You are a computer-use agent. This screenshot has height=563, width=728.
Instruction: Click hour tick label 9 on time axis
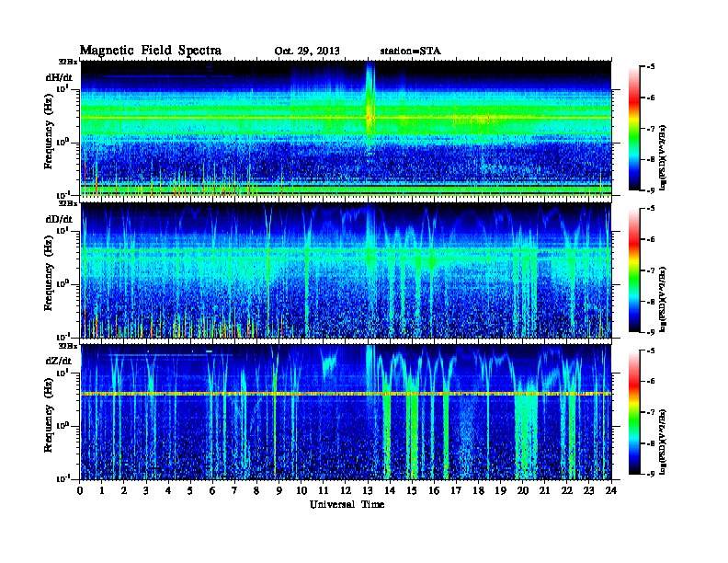pyautogui.click(x=279, y=490)
